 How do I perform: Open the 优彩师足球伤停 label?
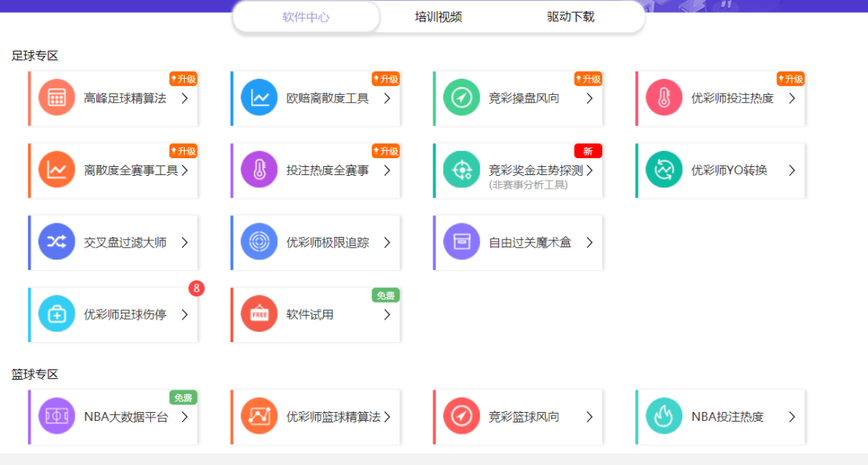click(x=125, y=315)
